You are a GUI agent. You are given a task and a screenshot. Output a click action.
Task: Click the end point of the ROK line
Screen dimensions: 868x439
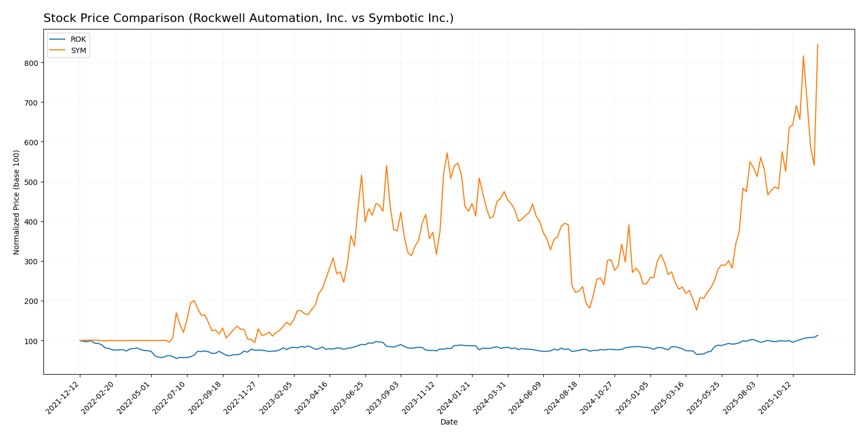(817, 336)
